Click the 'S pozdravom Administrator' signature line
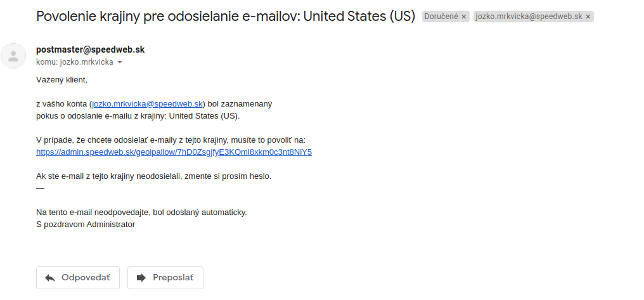644x300 pixels. [86, 225]
